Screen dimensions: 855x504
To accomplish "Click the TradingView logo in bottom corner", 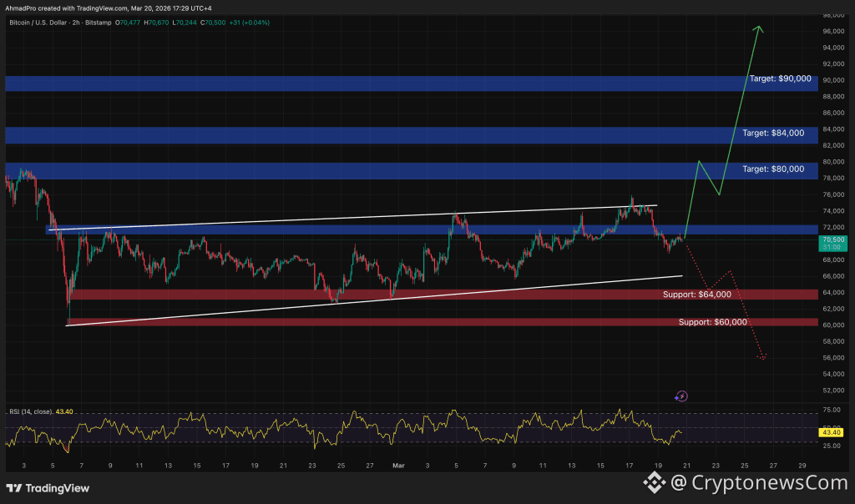I will [48, 488].
